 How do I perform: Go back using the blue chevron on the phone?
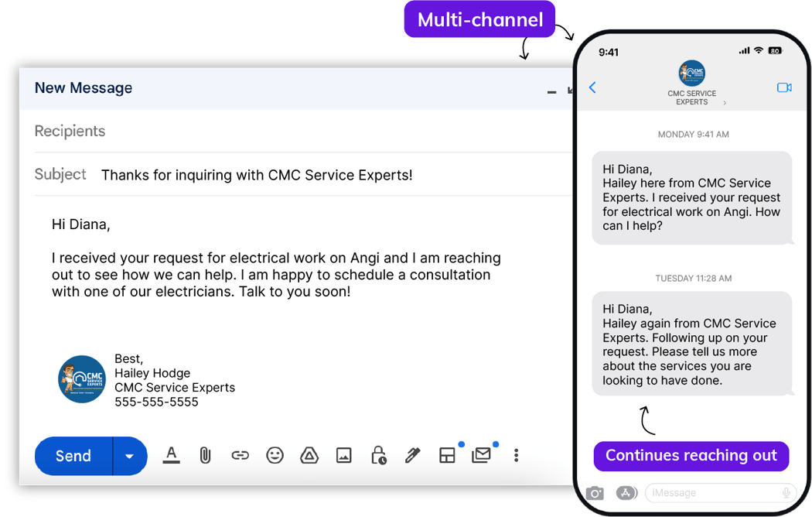pyautogui.click(x=592, y=87)
